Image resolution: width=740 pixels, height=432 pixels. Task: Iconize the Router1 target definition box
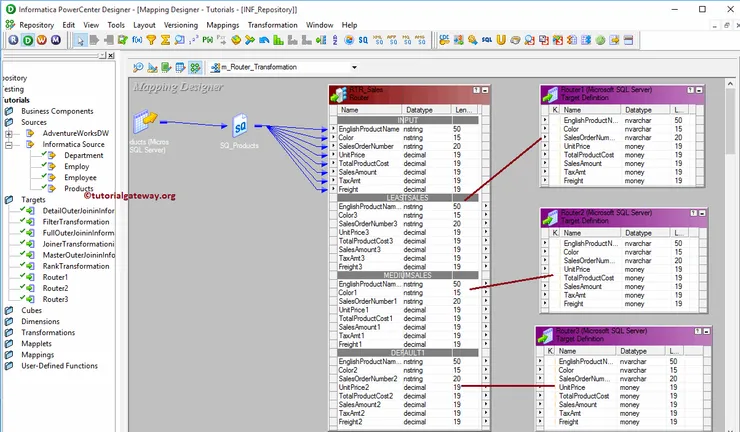tap(699, 90)
